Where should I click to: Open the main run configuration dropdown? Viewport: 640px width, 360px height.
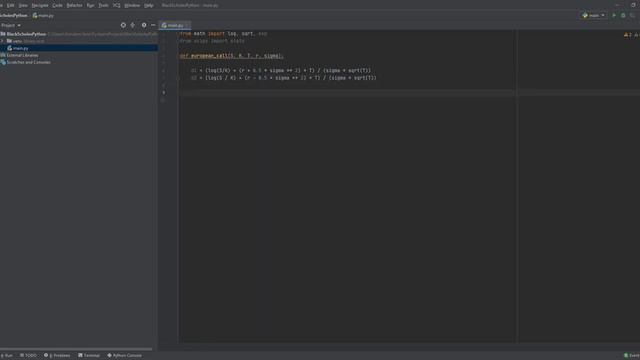pos(593,16)
